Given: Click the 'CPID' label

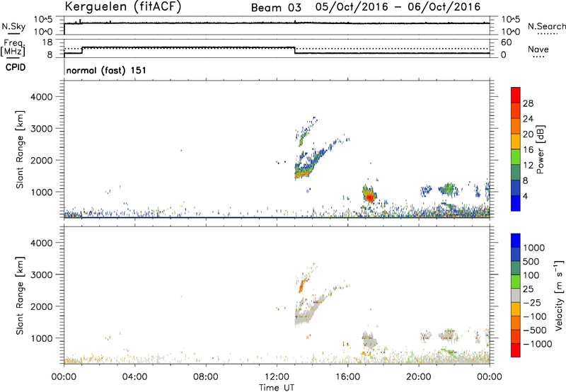Looking at the screenshot, I should (15, 67).
